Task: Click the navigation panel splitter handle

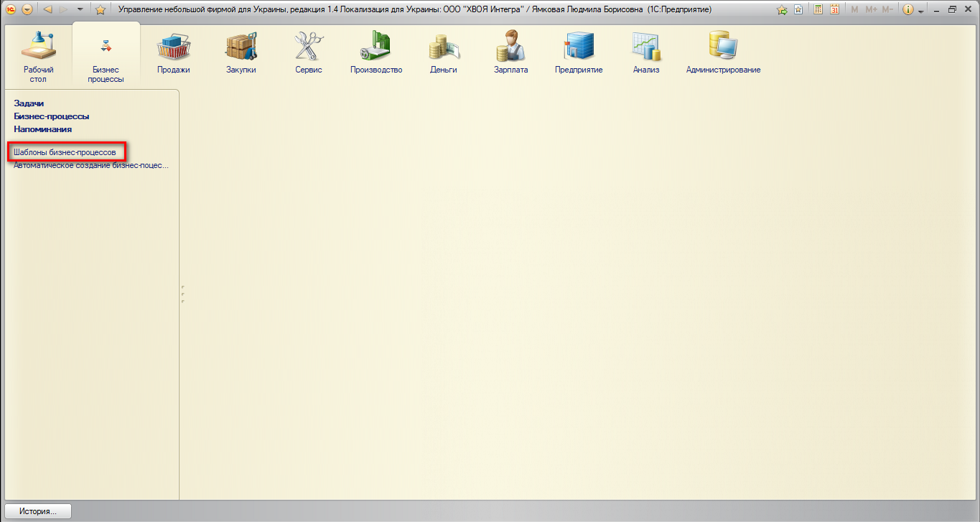Action: pyautogui.click(x=183, y=294)
